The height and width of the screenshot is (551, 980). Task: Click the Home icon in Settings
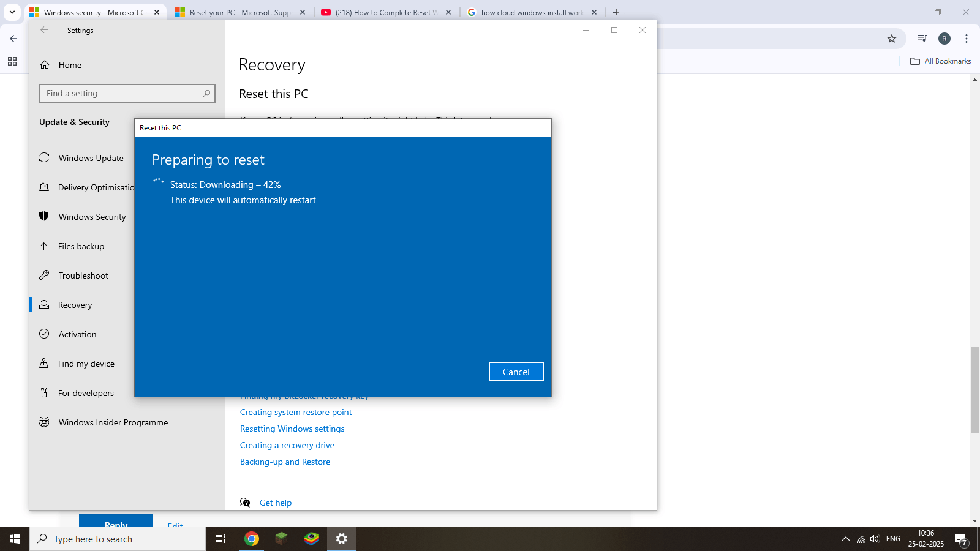45,65
